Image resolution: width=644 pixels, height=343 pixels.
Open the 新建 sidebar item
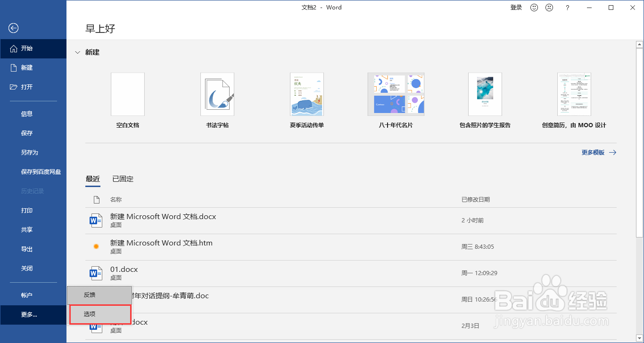click(33, 68)
